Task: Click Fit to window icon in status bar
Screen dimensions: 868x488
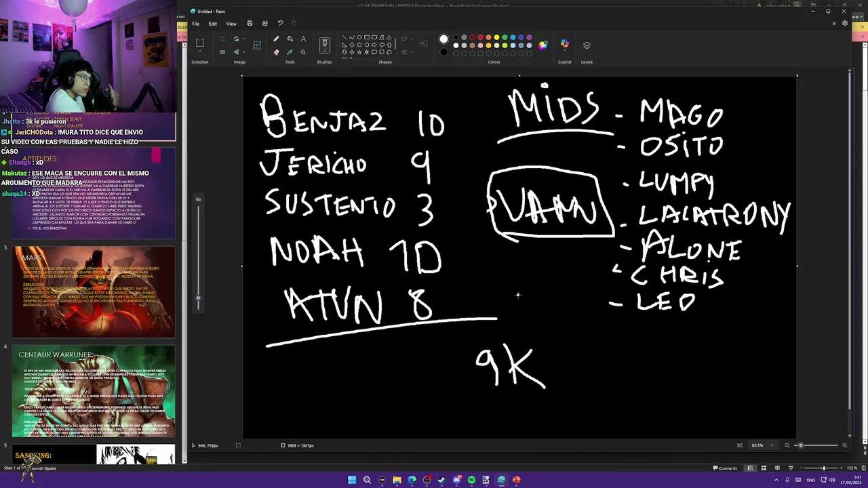Action: pos(739,445)
